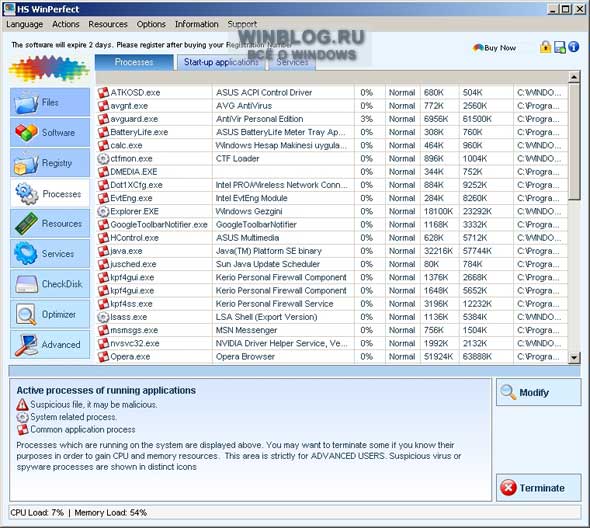Open the Software section icon
Viewport: 590px width, 528px height.
[x=26, y=132]
